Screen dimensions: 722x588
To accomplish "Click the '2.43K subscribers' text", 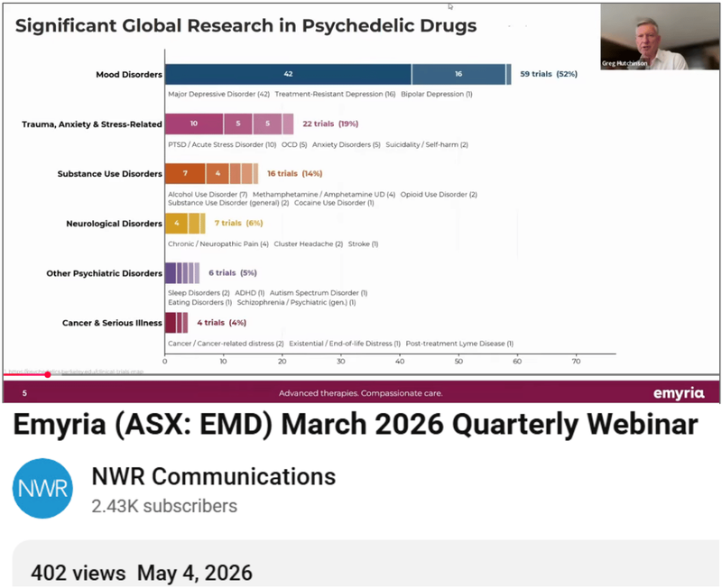I will click(164, 506).
